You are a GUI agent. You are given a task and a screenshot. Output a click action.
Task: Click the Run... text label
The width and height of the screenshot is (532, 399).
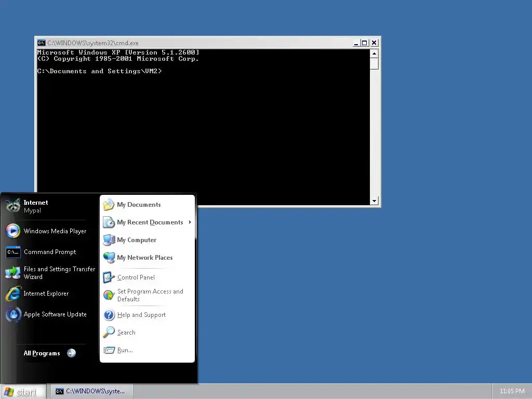pyautogui.click(x=125, y=350)
